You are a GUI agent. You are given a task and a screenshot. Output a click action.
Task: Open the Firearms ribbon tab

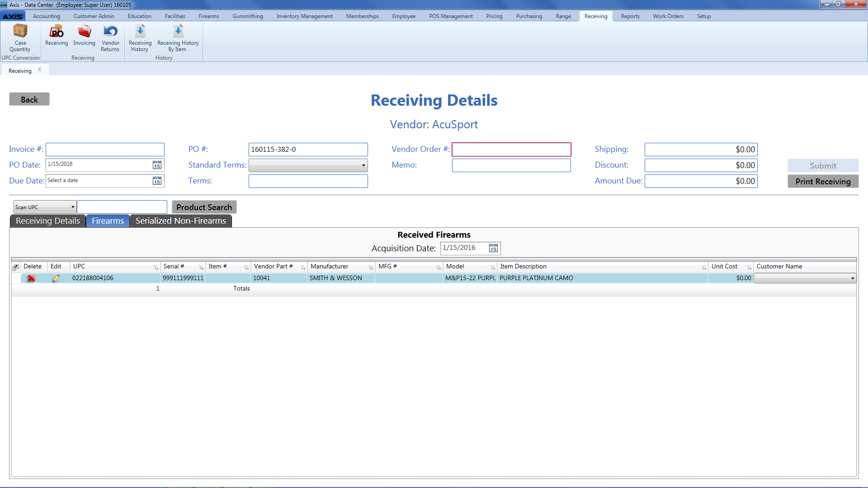point(209,16)
